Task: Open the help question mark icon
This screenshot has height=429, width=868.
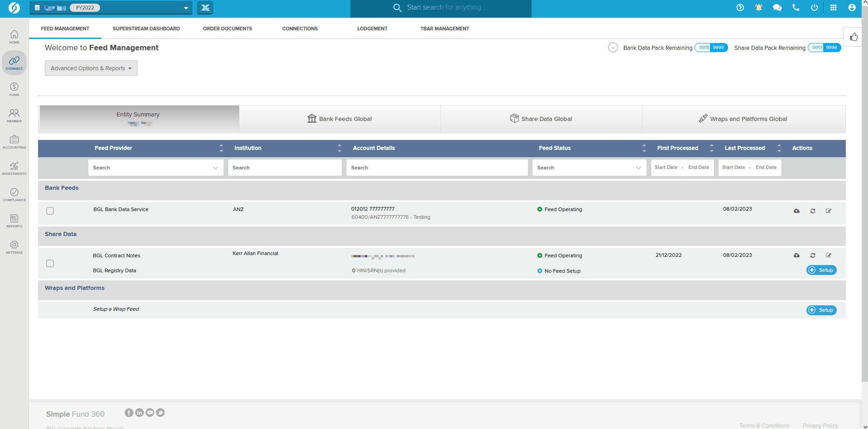Action: tap(740, 8)
